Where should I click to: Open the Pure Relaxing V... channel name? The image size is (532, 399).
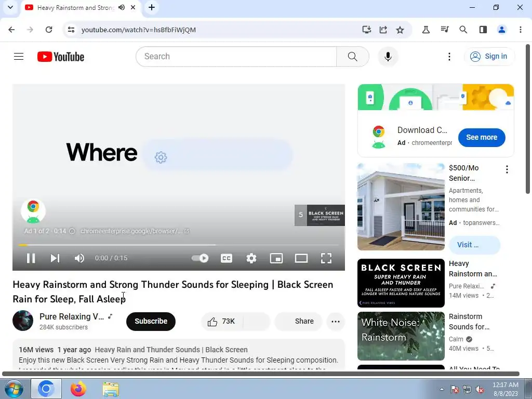pos(72,316)
